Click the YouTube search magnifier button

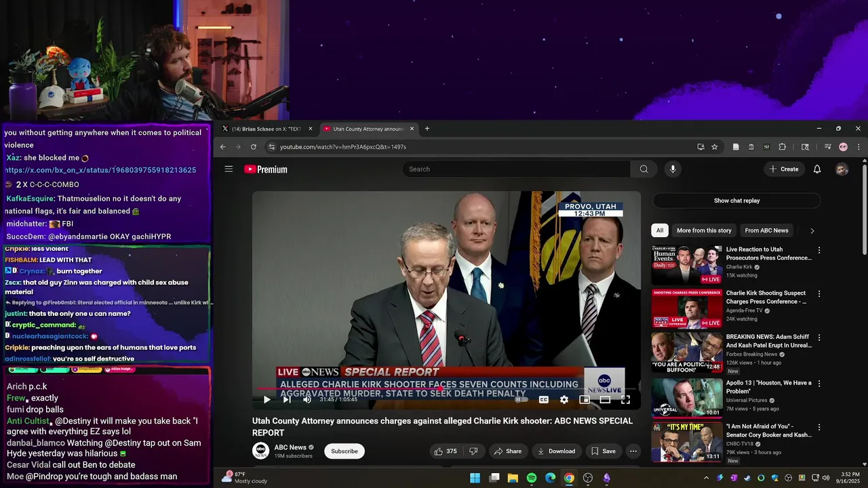coord(644,169)
